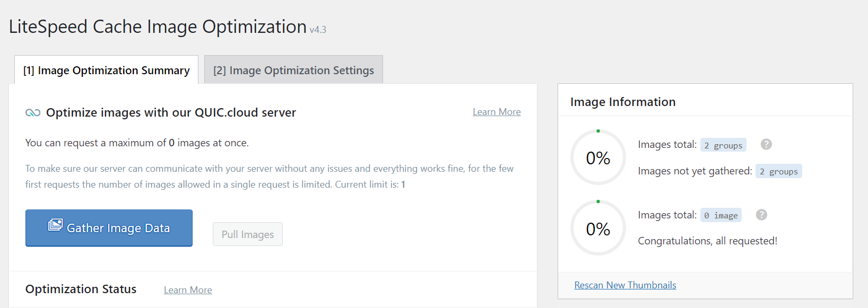
Task: Click the 'Current limit is: 1' text
Action: pos(370,184)
